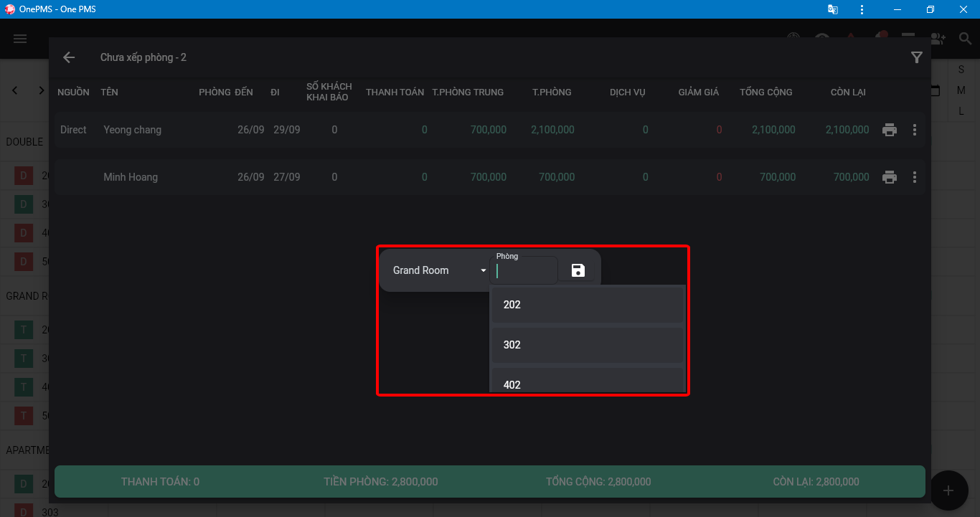Select the guest name Minh Hoang

coord(131,177)
